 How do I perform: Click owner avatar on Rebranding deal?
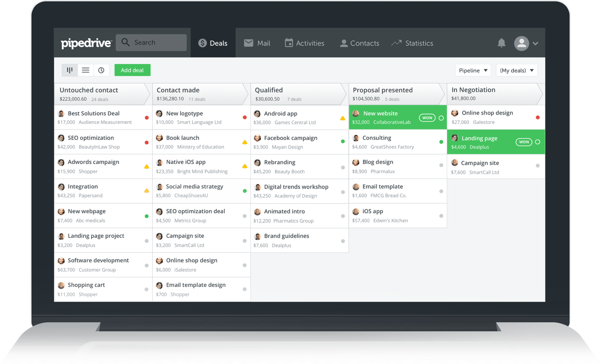point(257,163)
